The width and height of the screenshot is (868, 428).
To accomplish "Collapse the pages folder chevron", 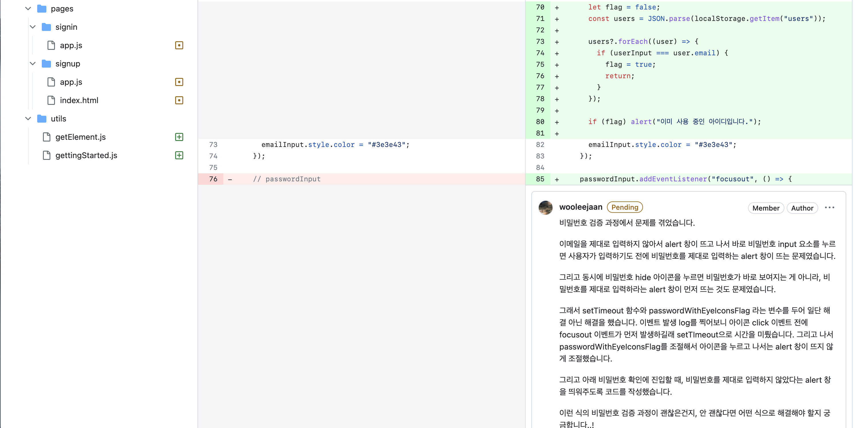I will pyautogui.click(x=28, y=9).
